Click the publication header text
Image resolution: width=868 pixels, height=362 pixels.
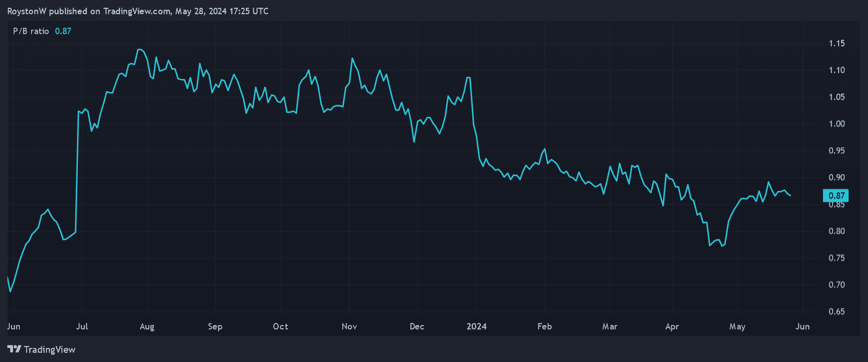[138, 11]
